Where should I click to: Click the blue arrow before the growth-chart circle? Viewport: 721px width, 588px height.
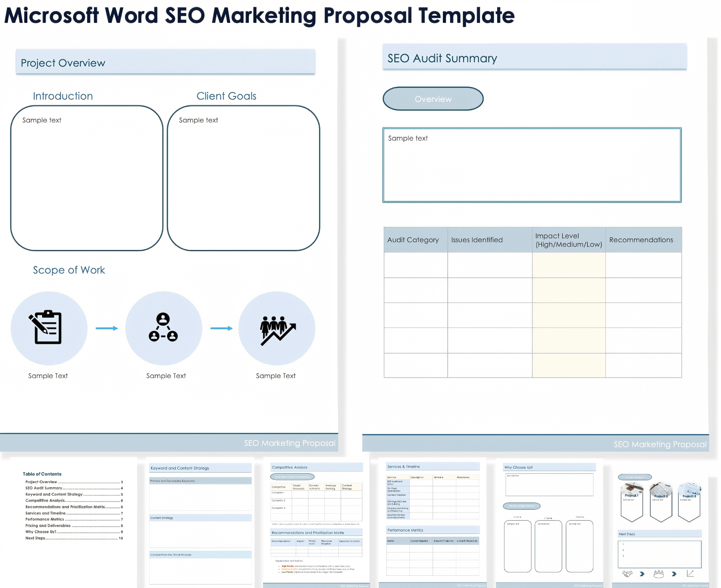tap(221, 328)
